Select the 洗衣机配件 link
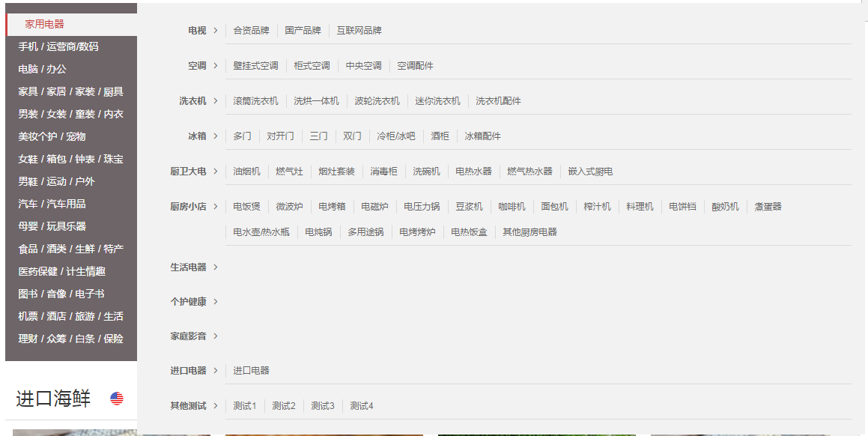This screenshot has height=436, width=868. click(498, 101)
